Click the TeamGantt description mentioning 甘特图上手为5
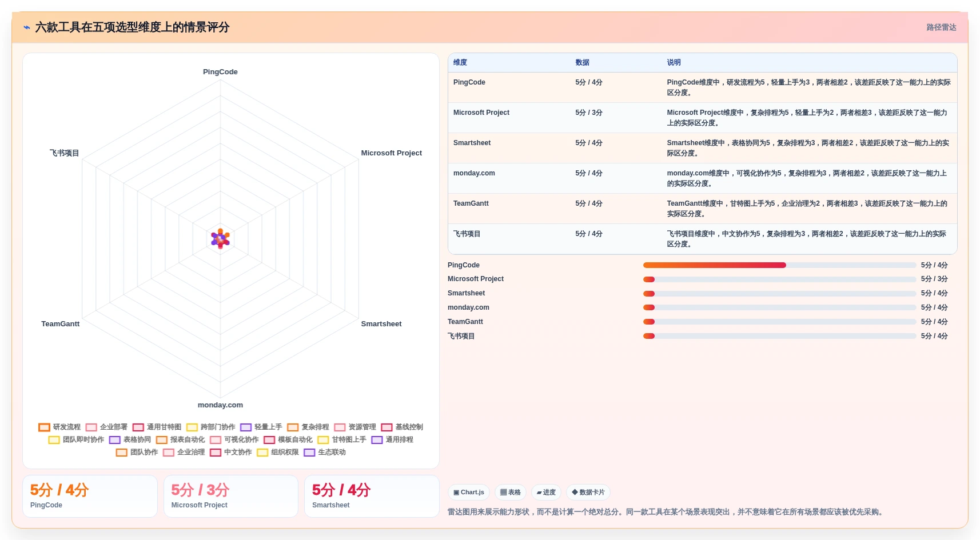The height and width of the screenshot is (540, 980). pyautogui.click(x=807, y=209)
